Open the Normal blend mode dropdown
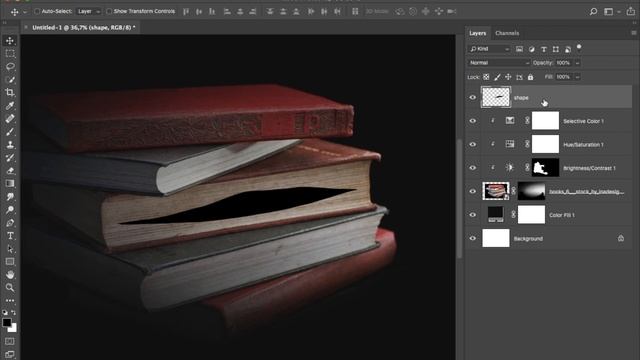Screen dimensions: 640x360 point(499,63)
